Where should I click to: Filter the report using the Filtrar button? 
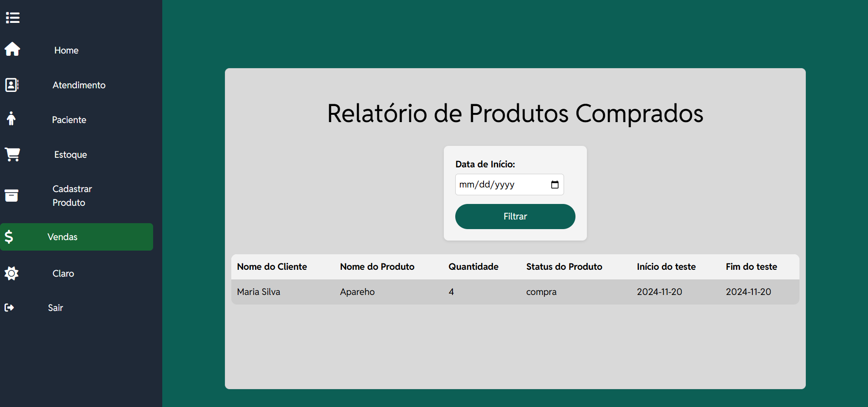point(515,216)
